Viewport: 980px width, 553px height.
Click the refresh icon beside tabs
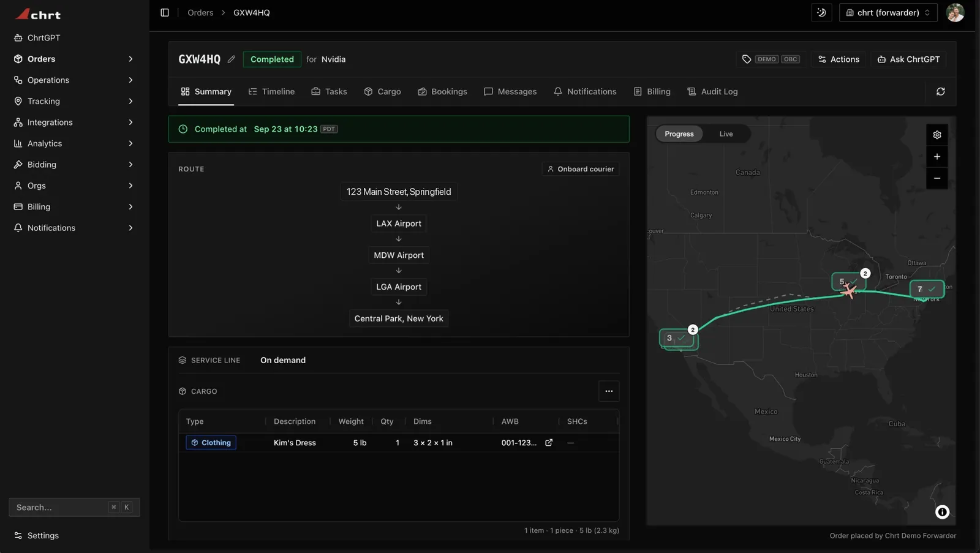click(x=940, y=92)
